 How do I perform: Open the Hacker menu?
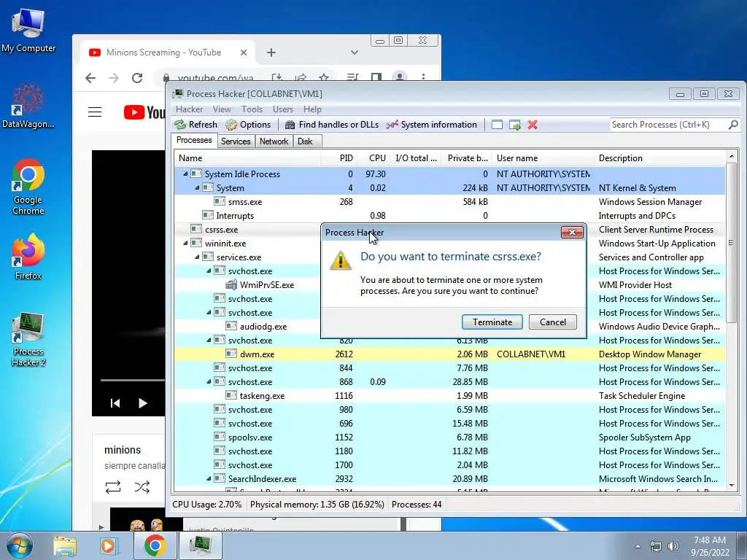click(x=189, y=109)
